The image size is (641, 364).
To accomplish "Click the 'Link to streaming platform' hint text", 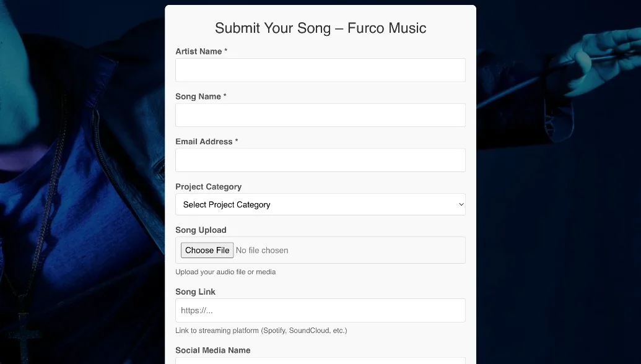I will 261,331.
